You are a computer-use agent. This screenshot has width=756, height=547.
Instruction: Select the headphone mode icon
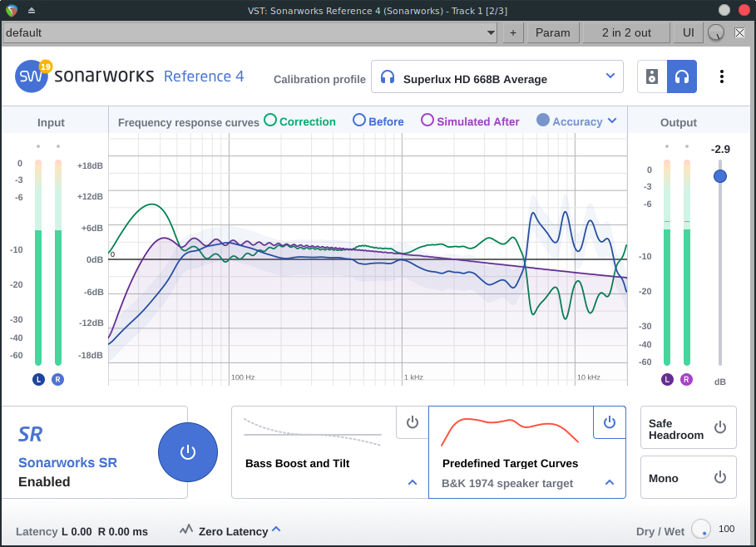(682, 76)
